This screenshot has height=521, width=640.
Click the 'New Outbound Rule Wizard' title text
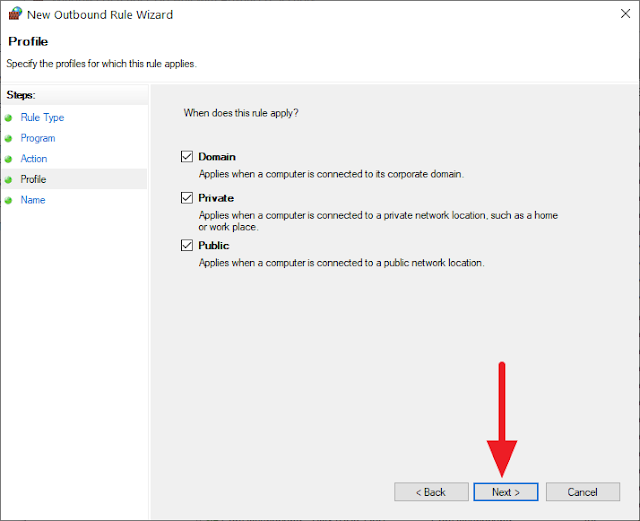100,15
